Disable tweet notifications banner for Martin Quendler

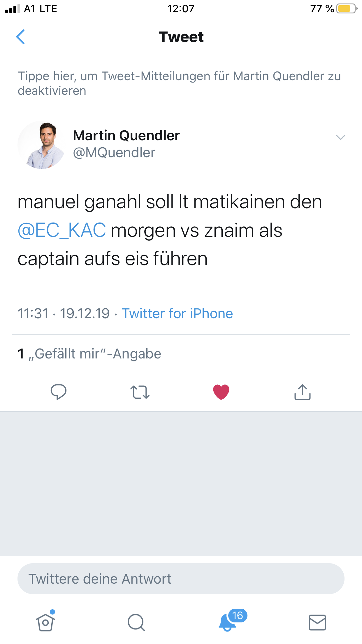click(179, 83)
